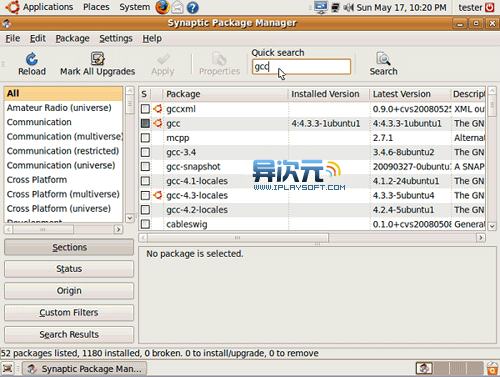Toggle the gccxml package checkbox
The width and height of the screenshot is (500, 377).
145,109
